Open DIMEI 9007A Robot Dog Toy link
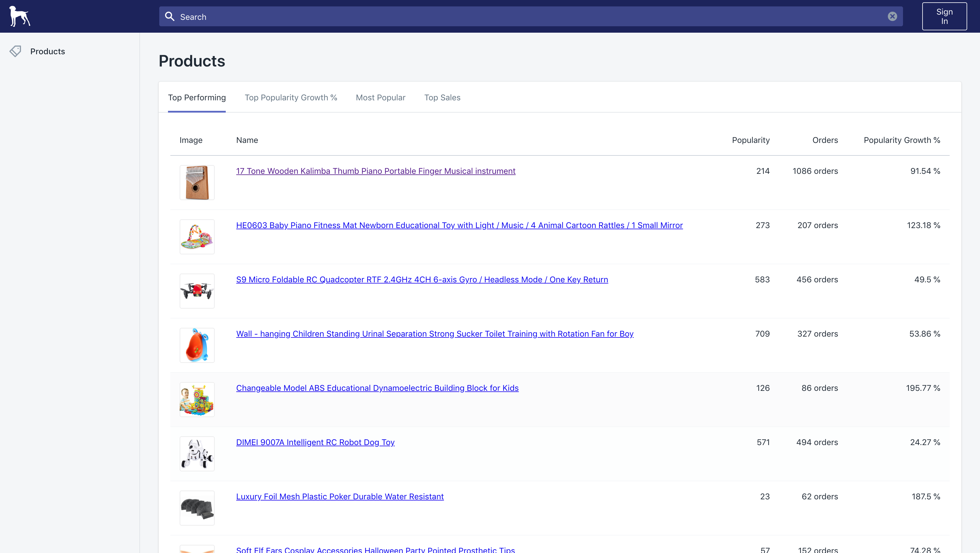 (x=315, y=442)
